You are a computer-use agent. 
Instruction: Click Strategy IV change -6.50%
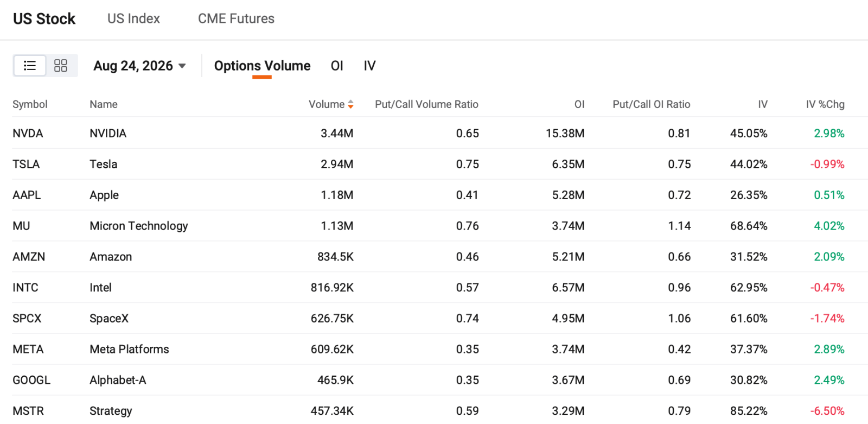point(827,411)
